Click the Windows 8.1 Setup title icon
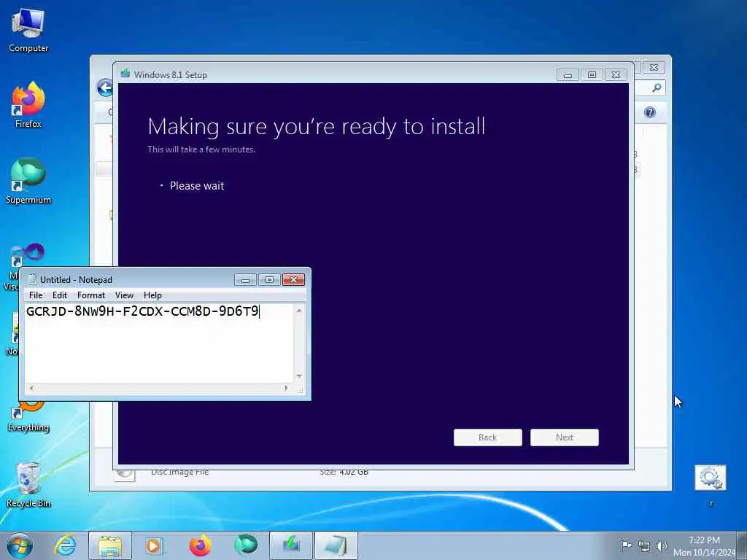 tap(125, 74)
